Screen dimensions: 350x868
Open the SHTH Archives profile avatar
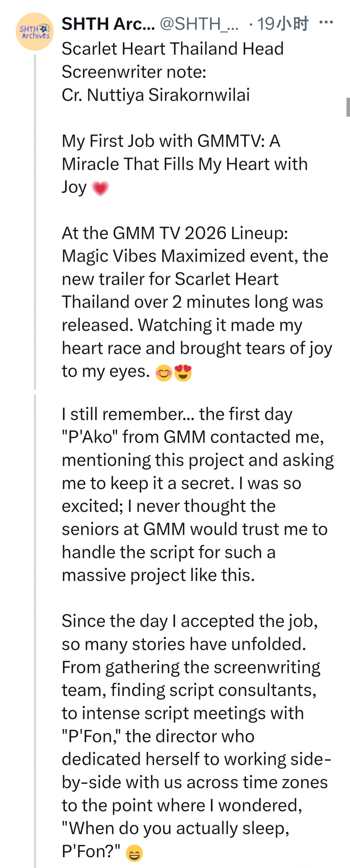35,32
